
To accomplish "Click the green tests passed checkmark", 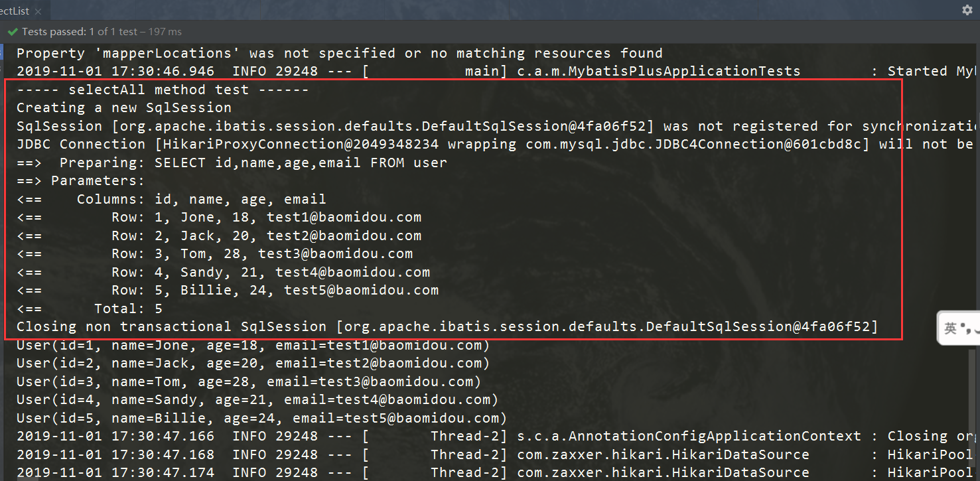I will 13,32.
